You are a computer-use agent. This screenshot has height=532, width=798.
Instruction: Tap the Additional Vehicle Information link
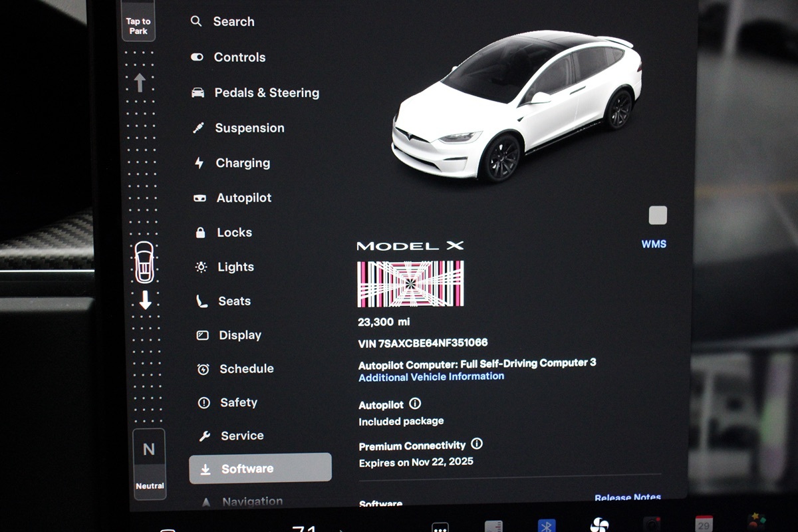pyautogui.click(x=431, y=377)
